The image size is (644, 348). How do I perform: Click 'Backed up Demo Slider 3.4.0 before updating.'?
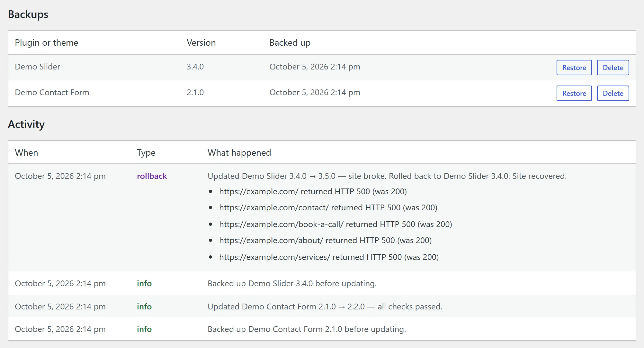point(292,283)
